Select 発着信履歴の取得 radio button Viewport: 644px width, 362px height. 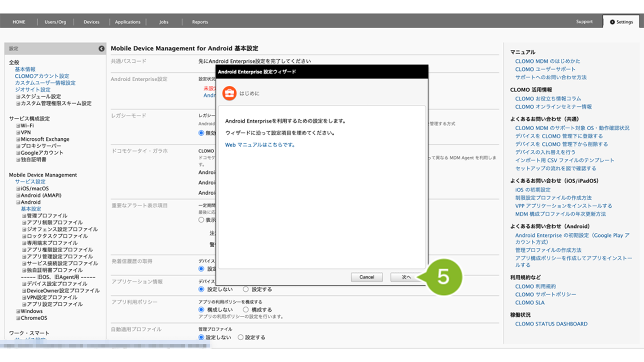pyautogui.click(x=201, y=269)
